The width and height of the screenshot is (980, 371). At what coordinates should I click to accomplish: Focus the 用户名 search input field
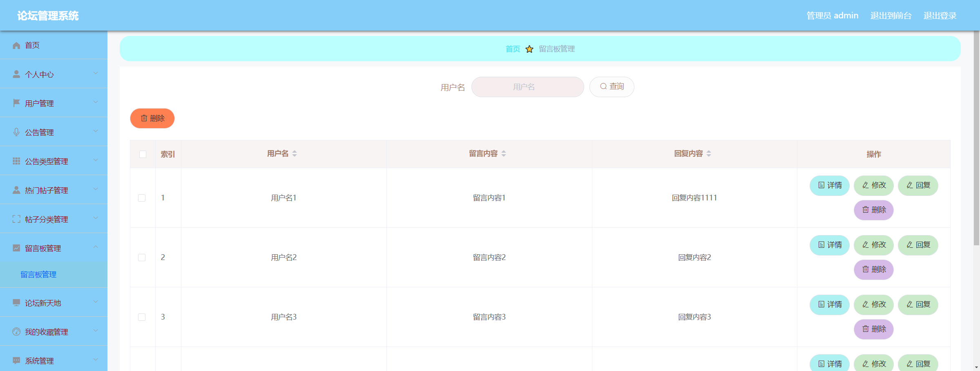[528, 87]
